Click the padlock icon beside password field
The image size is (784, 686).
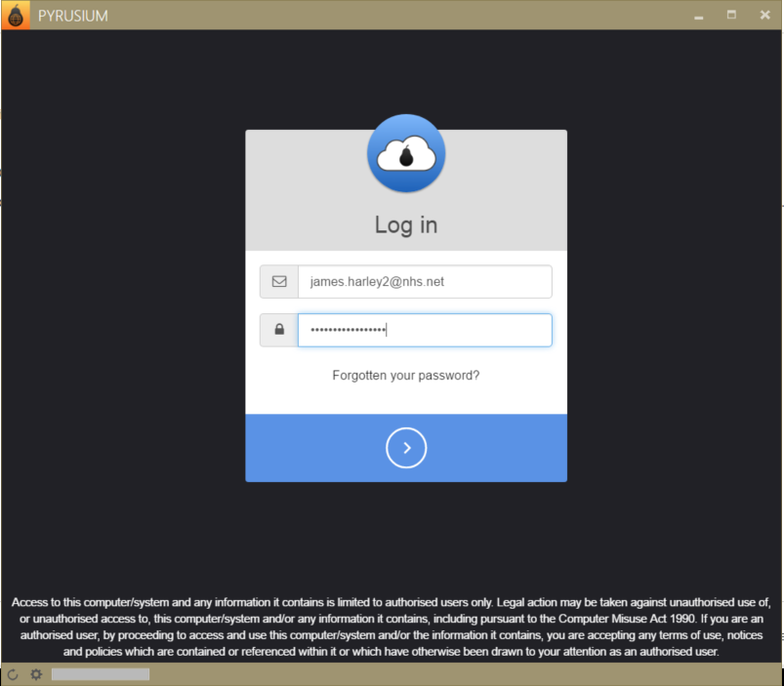coord(279,329)
